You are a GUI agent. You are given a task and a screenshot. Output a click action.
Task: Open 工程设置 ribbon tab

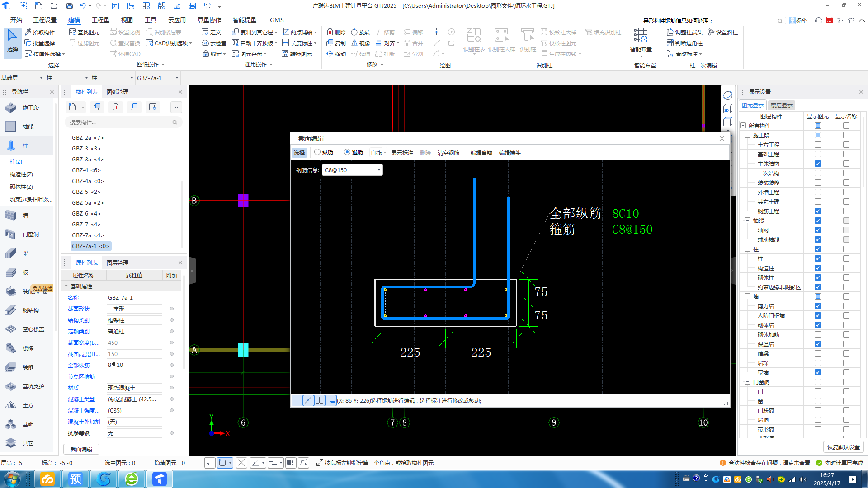tap(45, 20)
